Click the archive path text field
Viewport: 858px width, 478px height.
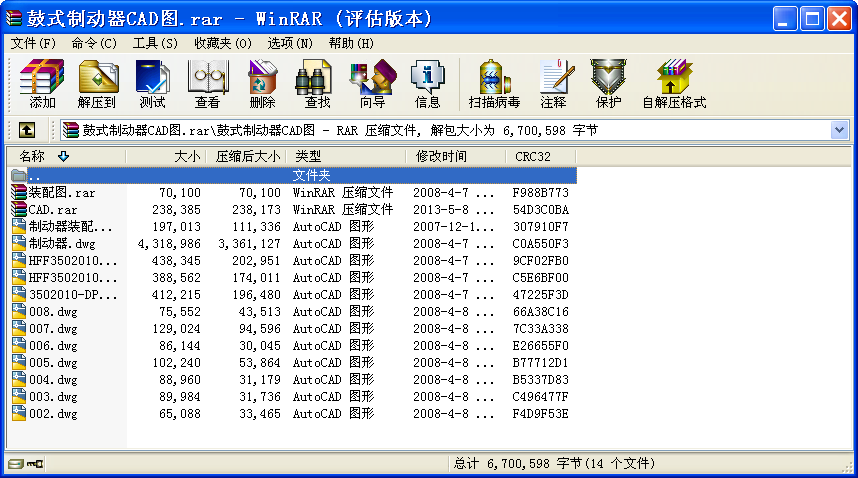point(445,130)
